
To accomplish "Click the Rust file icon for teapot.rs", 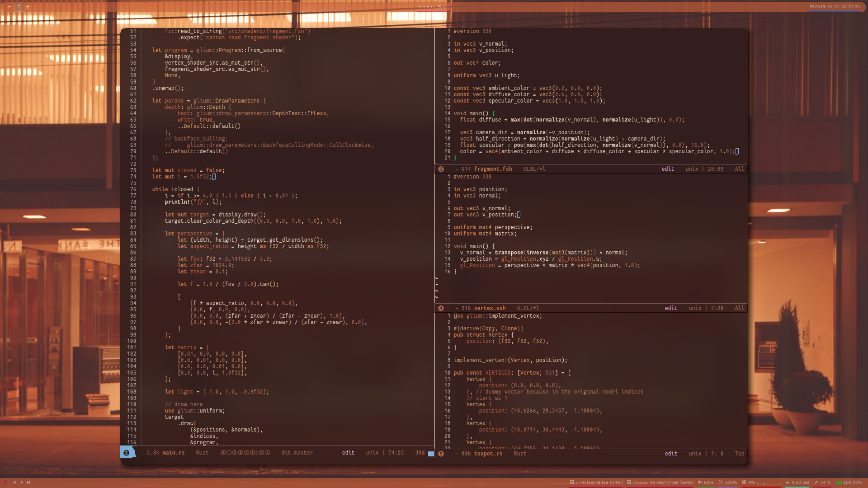I will point(441,454).
